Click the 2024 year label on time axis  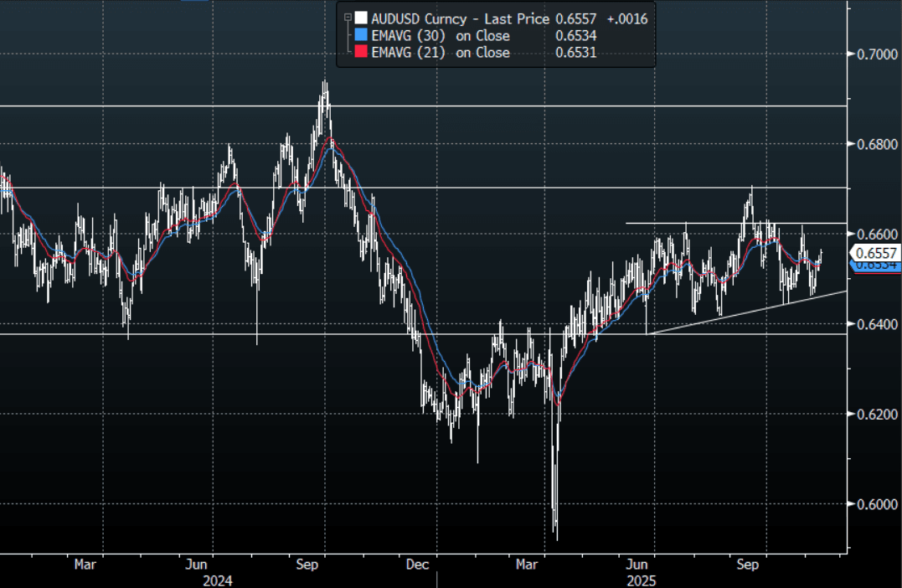pyautogui.click(x=218, y=580)
